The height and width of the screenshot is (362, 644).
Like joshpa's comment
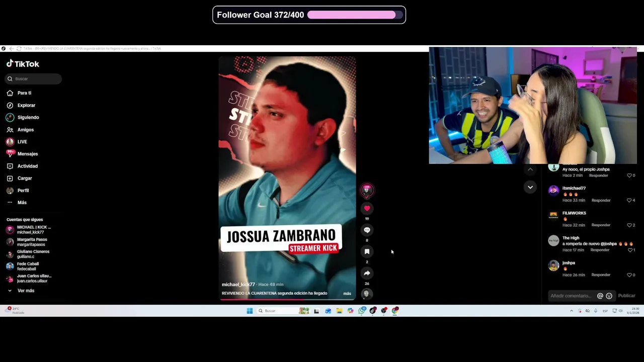pos(629,275)
